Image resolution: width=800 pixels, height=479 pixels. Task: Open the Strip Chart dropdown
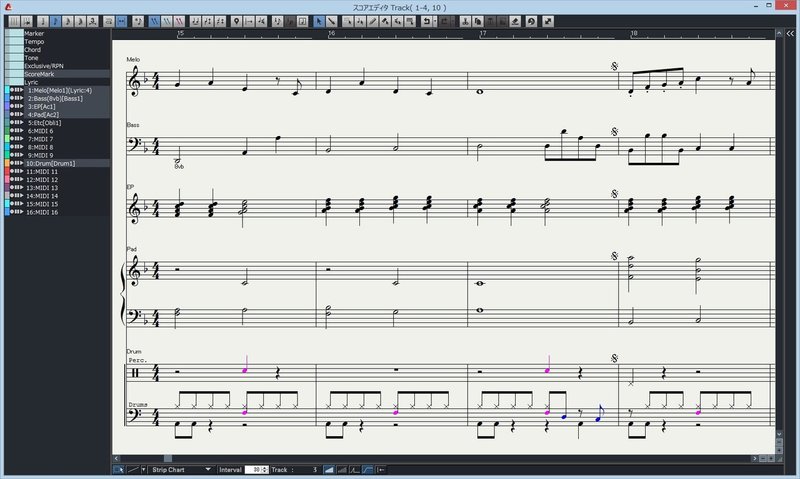click(181, 470)
